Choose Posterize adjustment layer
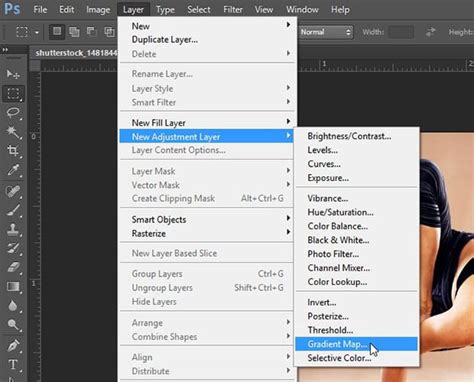Image resolution: width=474 pixels, height=382 pixels. click(x=356, y=316)
